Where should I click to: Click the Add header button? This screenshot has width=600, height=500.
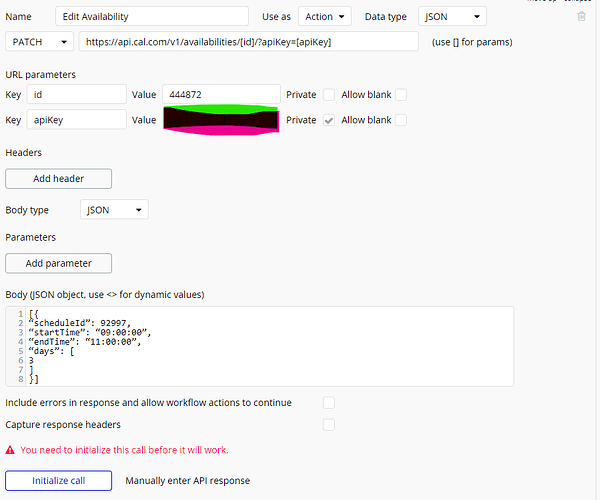click(x=59, y=179)
